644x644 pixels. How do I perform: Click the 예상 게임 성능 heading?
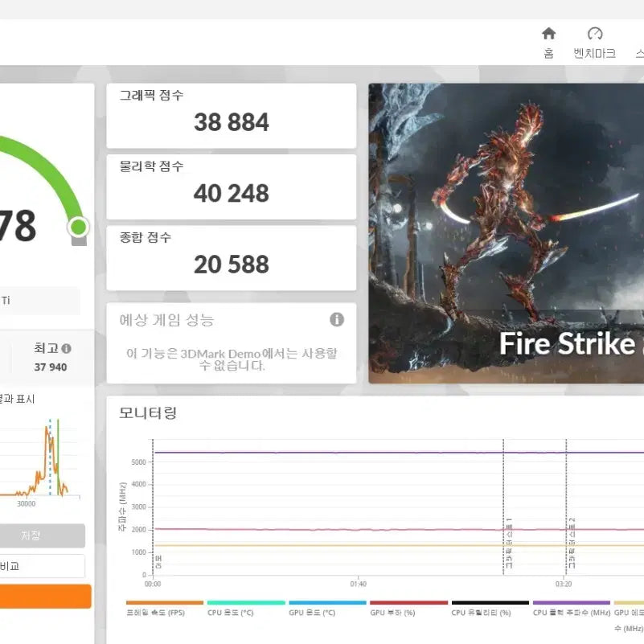(x=166, y=319)
